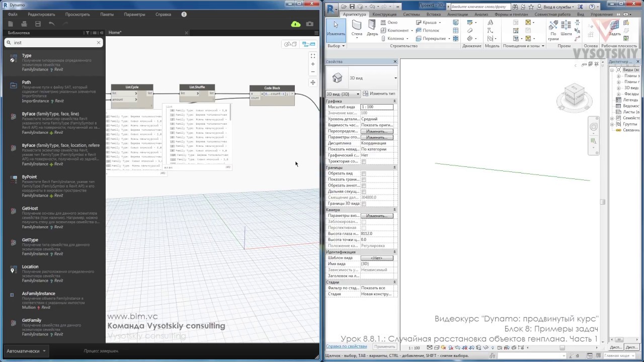Select the Wall (Стена) tool in Revit
This screenshot has width=644, height=362.
[357, 28]
